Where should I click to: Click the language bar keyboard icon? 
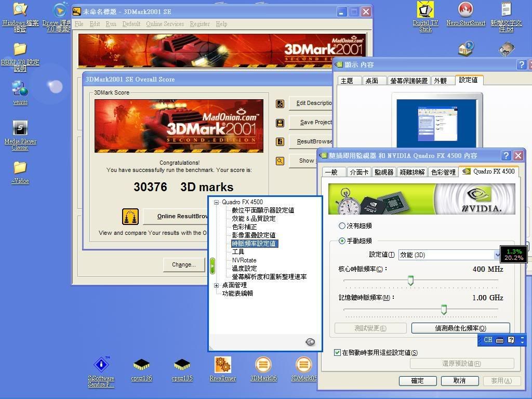pyautogui.click(x=499, y=340)
